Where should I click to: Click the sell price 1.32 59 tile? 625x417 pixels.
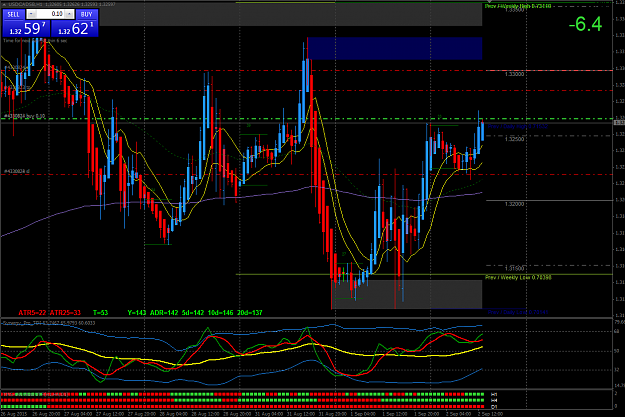tap(26, 28)
